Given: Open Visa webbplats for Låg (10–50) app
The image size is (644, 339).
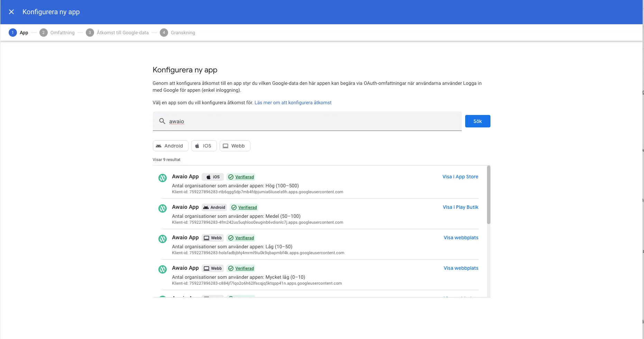Looking at the screenshot, I should click(461, 238).
